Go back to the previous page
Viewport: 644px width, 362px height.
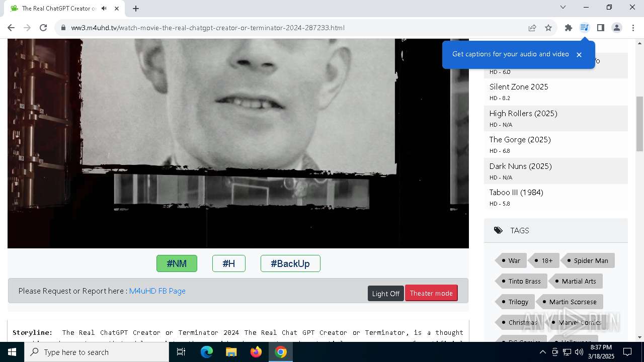11,28
